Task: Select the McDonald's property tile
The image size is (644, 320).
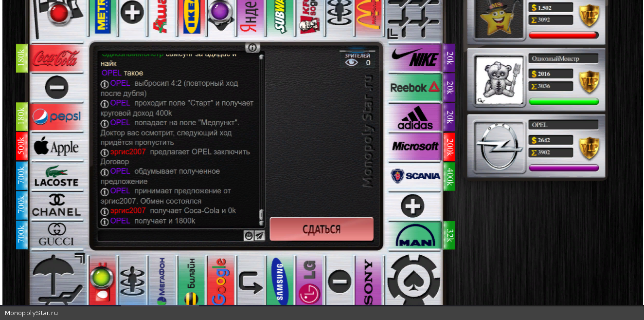Action: pos(369,18)
